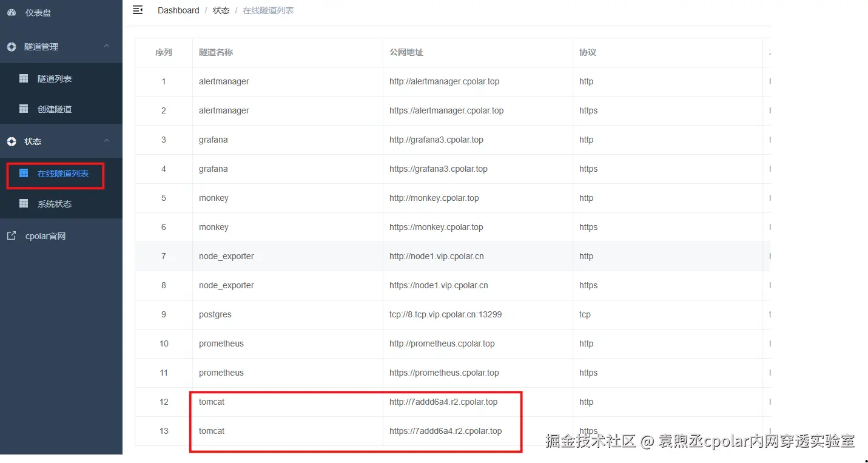Click Dashboard breadcrumb link

pyautogui.click(x=178, y=10)
